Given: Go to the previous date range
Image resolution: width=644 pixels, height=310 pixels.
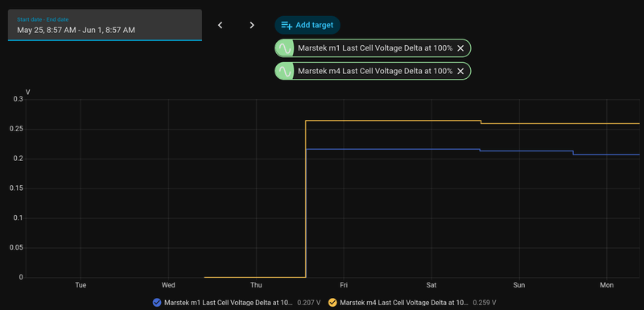Looking at the screenshot, I should point(220,25).
